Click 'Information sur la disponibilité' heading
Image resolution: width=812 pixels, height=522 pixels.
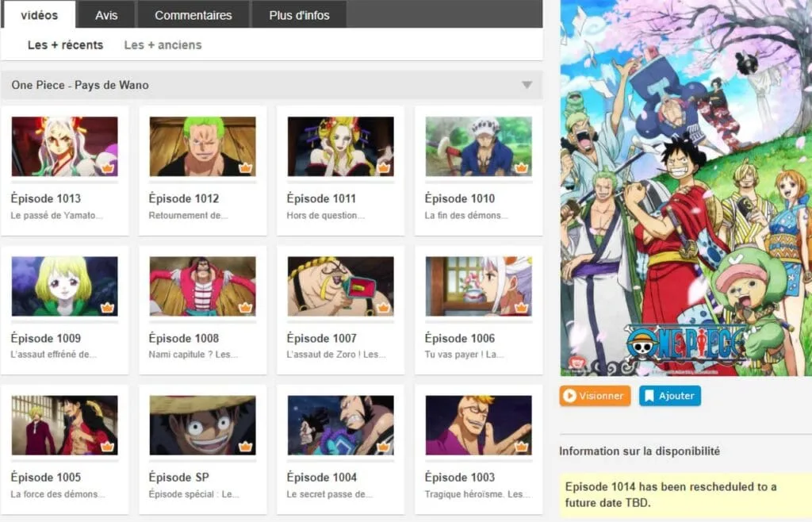pos(639,451)
